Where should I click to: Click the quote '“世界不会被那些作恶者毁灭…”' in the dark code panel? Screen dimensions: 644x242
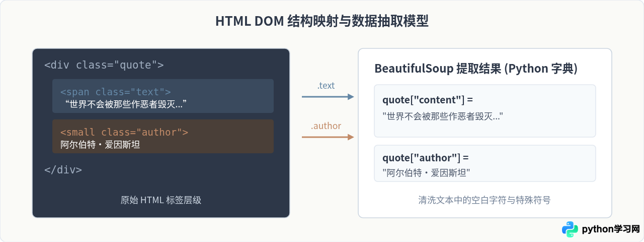(126, 104)
